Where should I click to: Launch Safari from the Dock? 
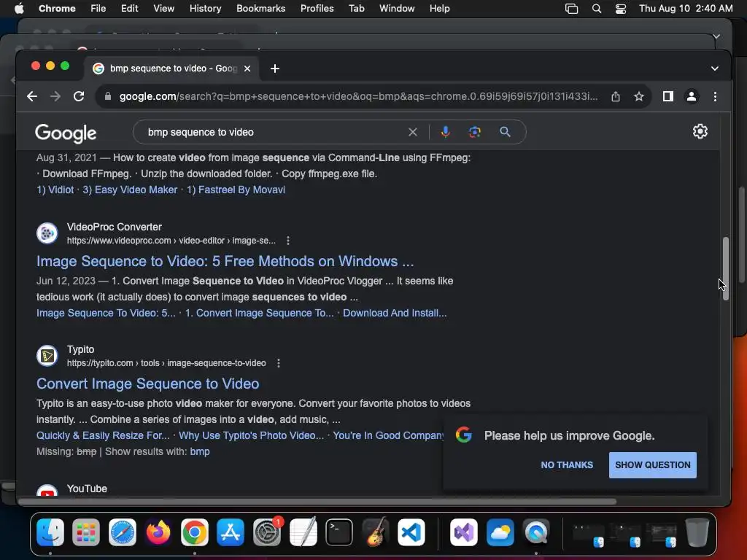[123, 532]
